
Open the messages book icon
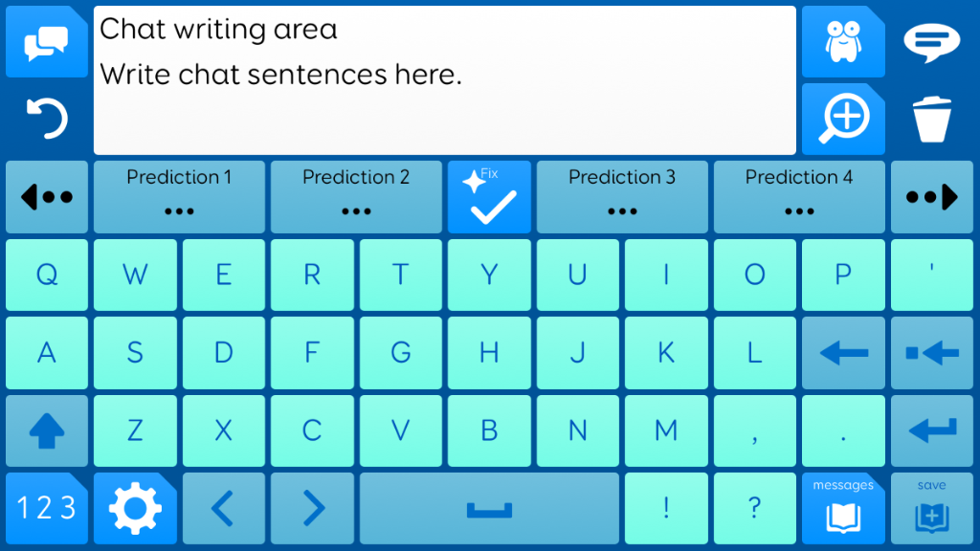tap(843, 509)
